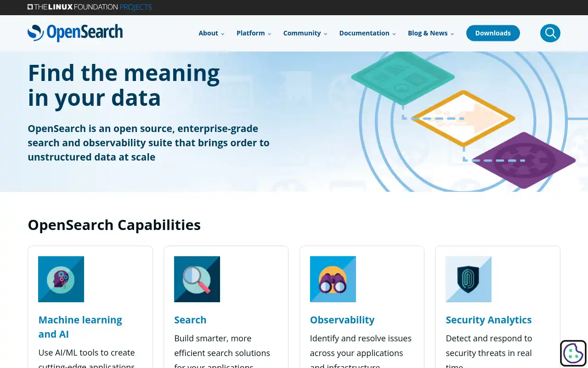588x368 pixels.
Task: Click the Machine learning and AI brain icon
Action: click(61, 279)
